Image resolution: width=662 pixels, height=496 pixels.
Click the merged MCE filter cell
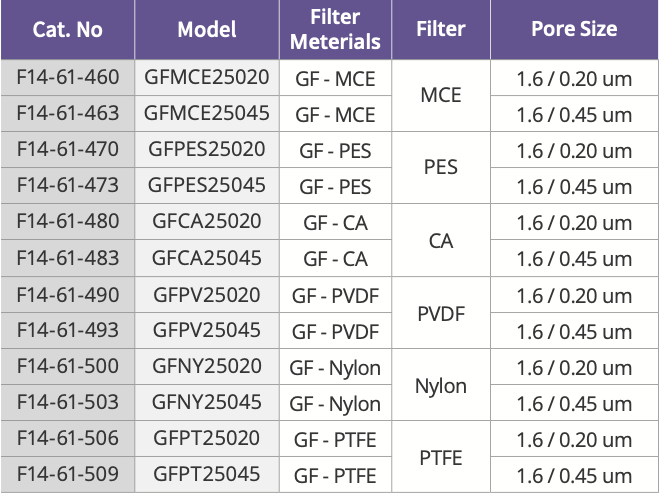point(441,95)
